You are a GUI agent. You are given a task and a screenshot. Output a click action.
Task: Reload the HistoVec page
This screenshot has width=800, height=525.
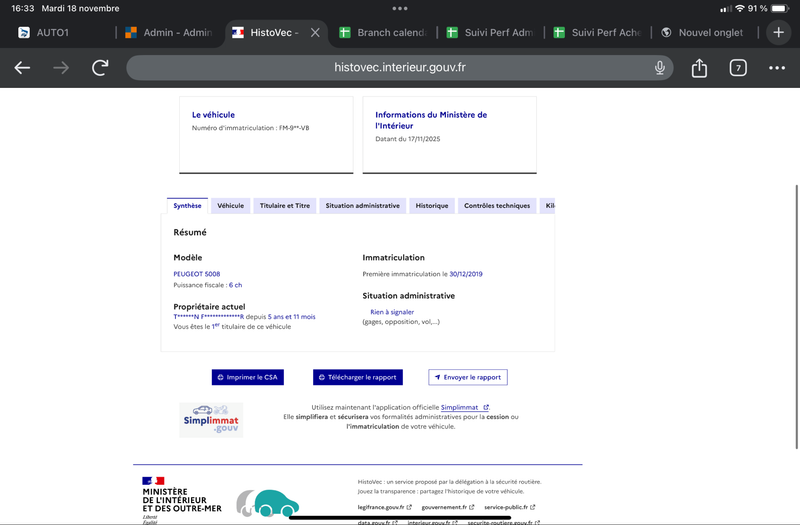click(x=100, y=68)
